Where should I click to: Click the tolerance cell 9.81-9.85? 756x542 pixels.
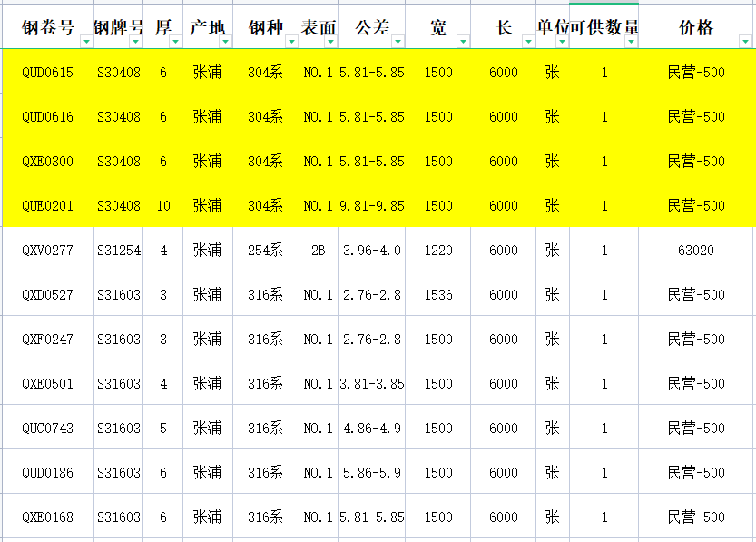click(372, 206)
